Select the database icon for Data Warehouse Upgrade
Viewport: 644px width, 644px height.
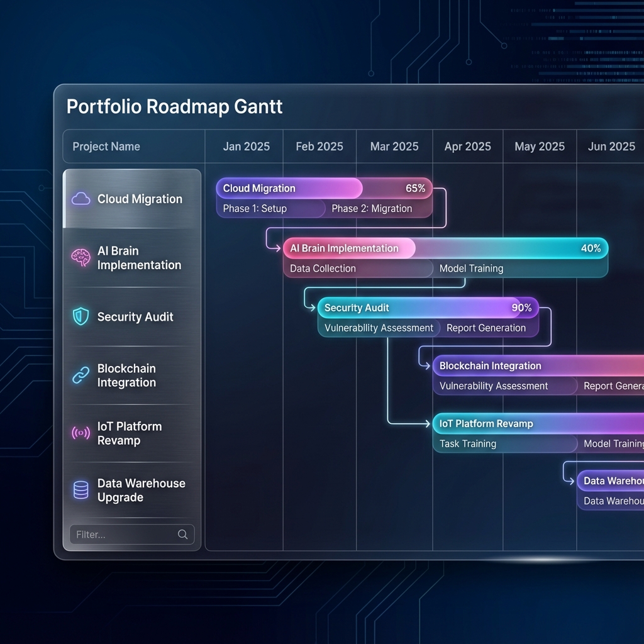[80, 489]
